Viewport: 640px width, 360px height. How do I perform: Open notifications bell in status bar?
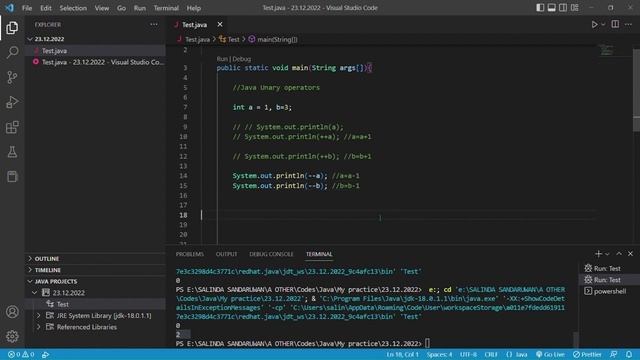629,354
